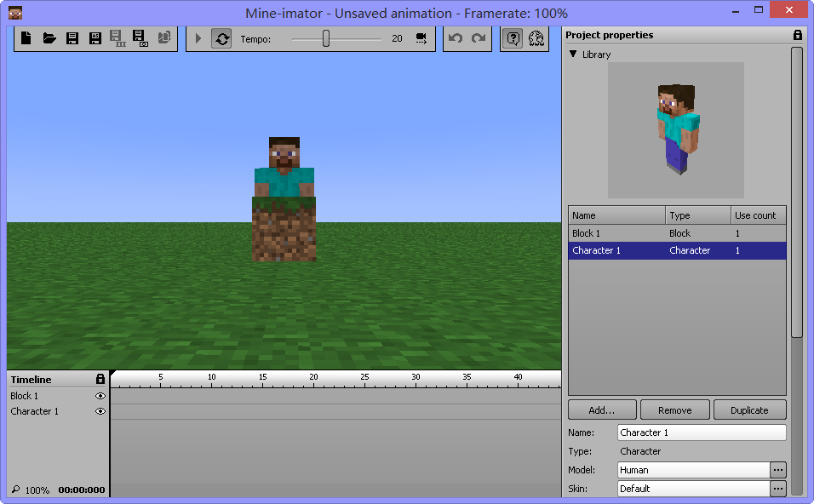Open the help dialog
814x504 pixels.
pyautogui.click(x=512, y=37)
